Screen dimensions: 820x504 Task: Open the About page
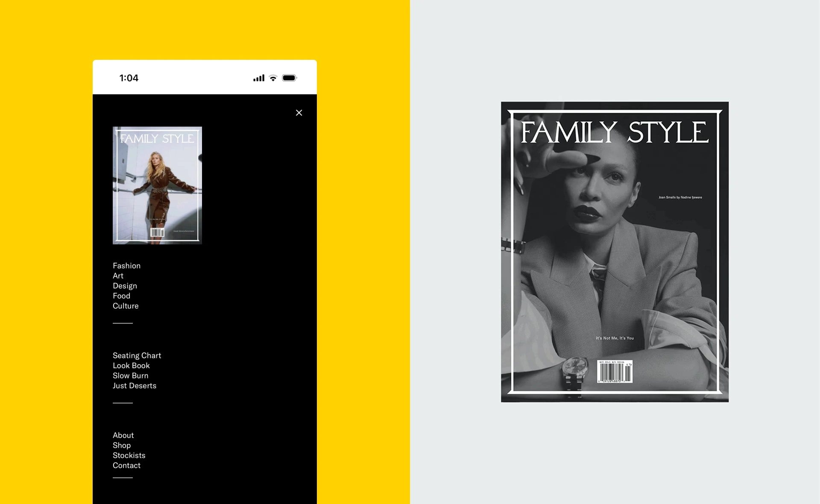coord(123,435)
